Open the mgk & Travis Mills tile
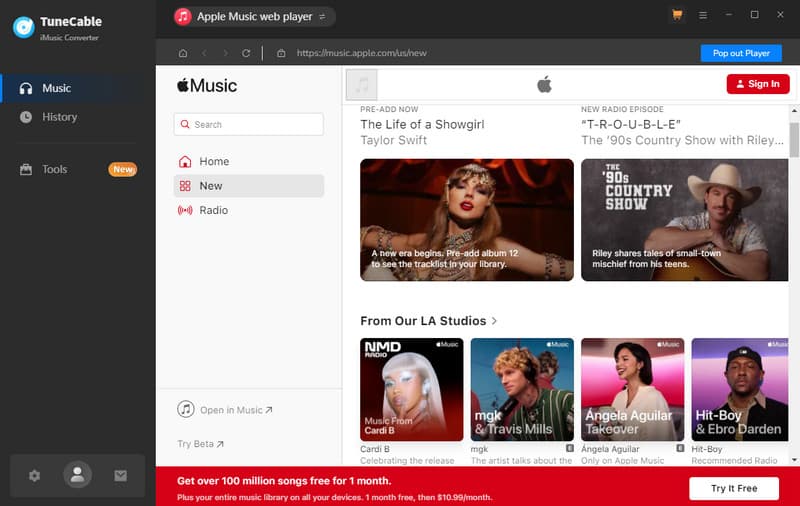The height and width of the screenshot is (506, 800). [x=522, y=390]
